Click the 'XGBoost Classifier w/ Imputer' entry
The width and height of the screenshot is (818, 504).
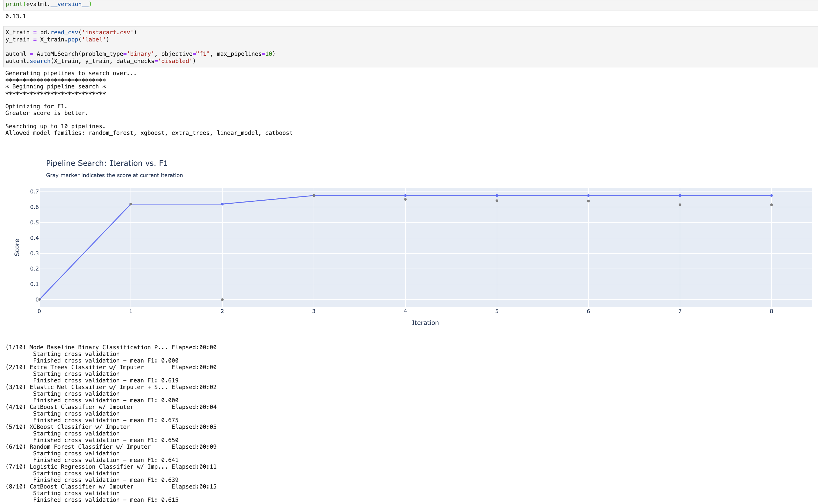(x=79, y=427)
